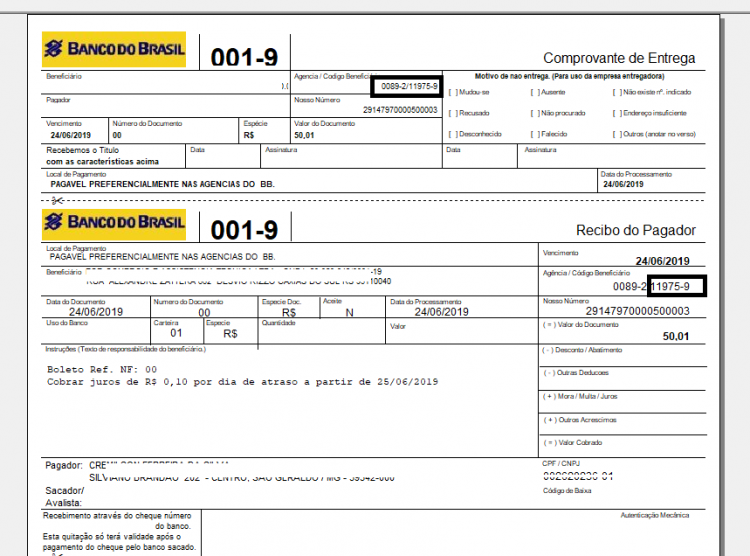The width and height of the screenshot is (750, 556).
Task: Click bold '50,01' value in Recibo do Pagador
Action: 676,336
